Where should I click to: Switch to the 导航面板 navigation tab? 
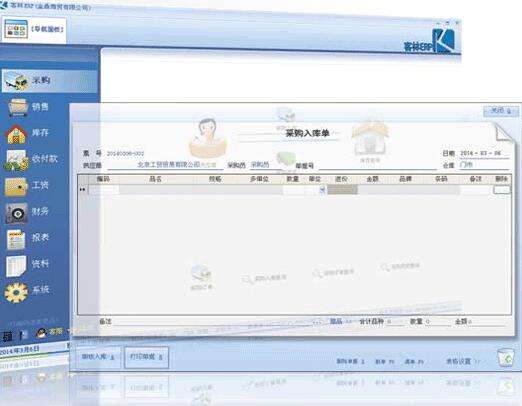pyautogui.click(x=34, y=29)
